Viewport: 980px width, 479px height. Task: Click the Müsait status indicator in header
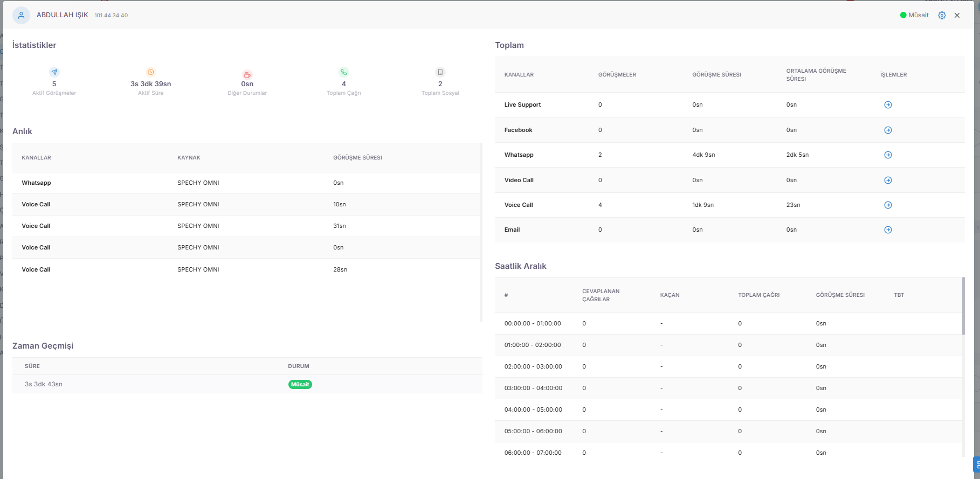point(914,15)
